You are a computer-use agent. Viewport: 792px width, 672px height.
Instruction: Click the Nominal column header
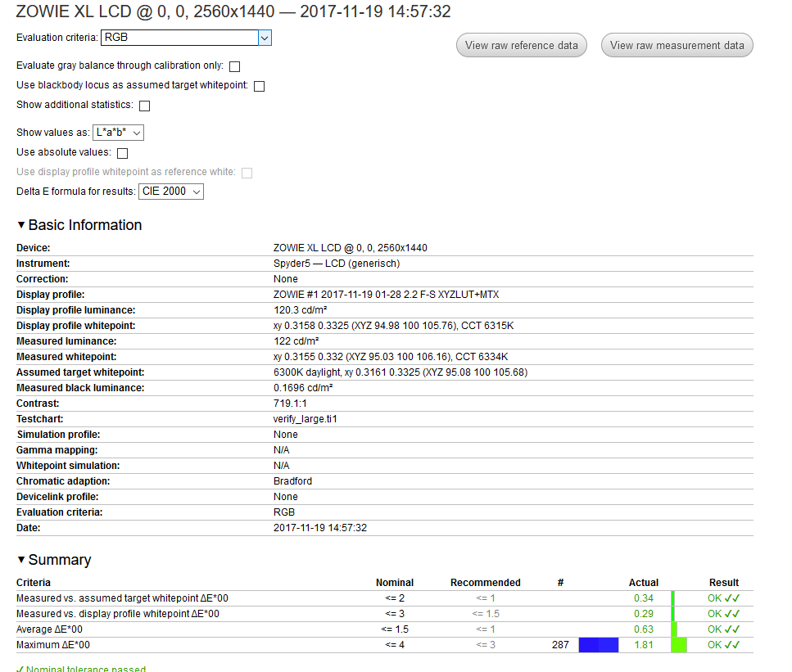[395, 583]
